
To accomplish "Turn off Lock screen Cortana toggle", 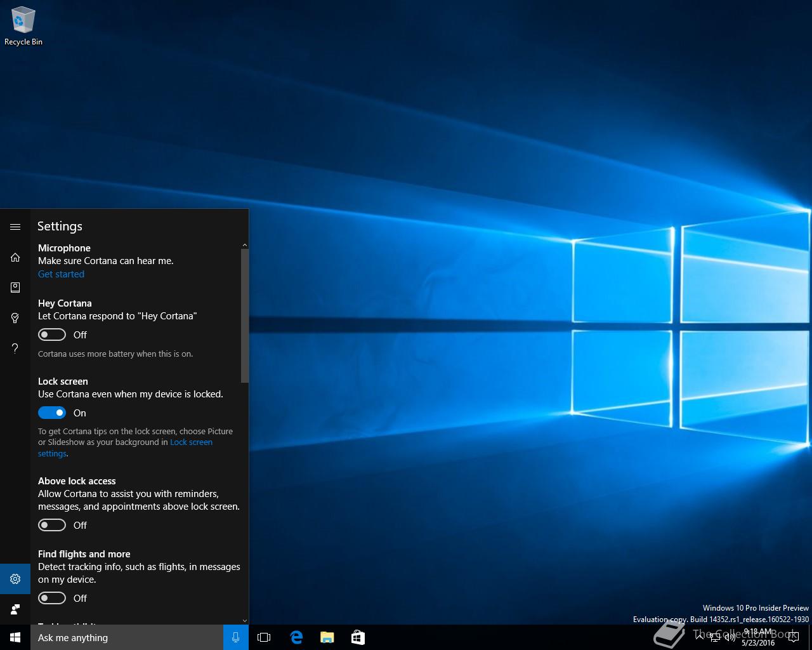I will pos(52,413).
